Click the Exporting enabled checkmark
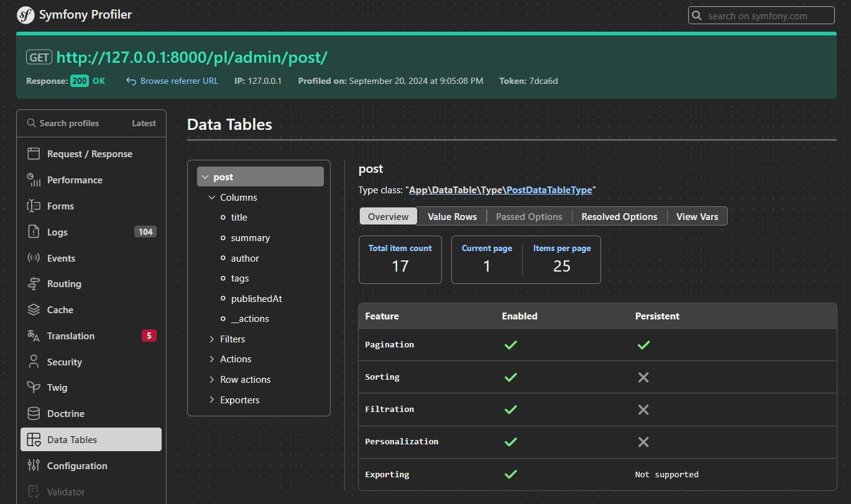This screenshot has height=504, width=851. click(x=510, y=474)
